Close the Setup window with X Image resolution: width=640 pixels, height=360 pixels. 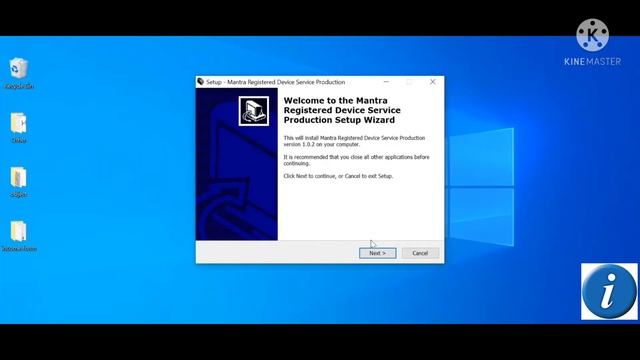point(433,82)
